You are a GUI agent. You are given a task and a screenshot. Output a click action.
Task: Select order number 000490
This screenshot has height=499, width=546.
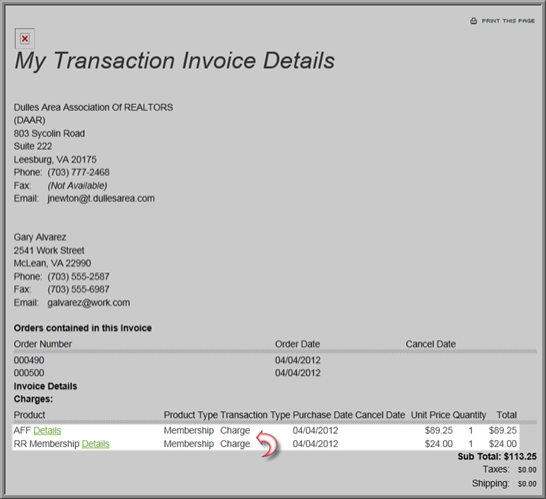click(x=29, y=360)
